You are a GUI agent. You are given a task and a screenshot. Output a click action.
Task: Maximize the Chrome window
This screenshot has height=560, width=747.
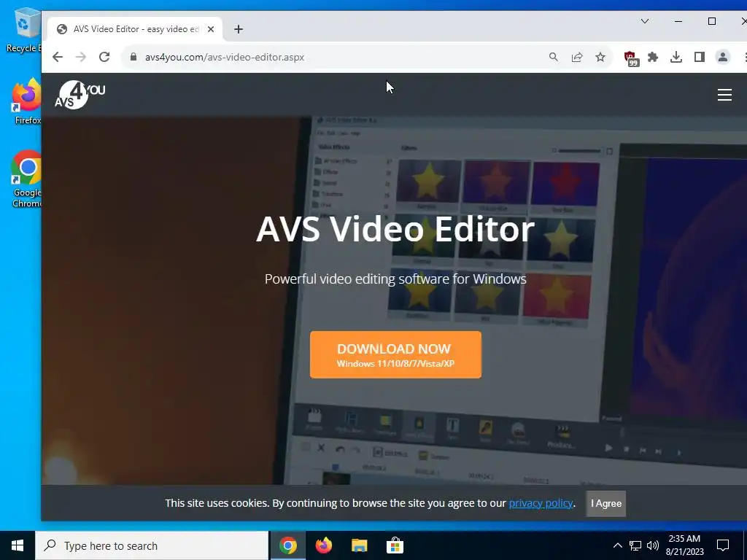712,21
